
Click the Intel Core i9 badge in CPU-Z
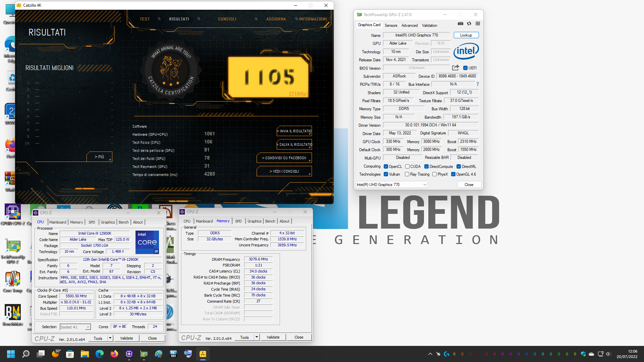point(147,242)
